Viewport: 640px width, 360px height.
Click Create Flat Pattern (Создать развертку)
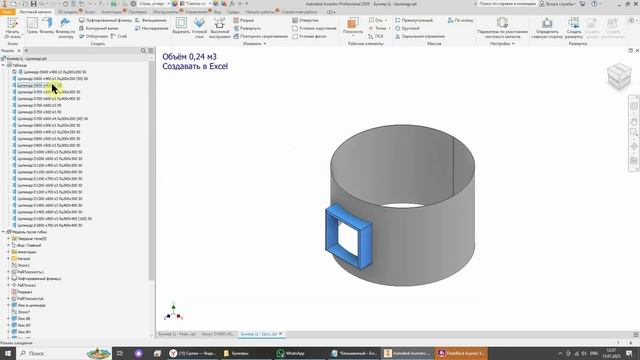pyautogui.click(x=574, y=28)
